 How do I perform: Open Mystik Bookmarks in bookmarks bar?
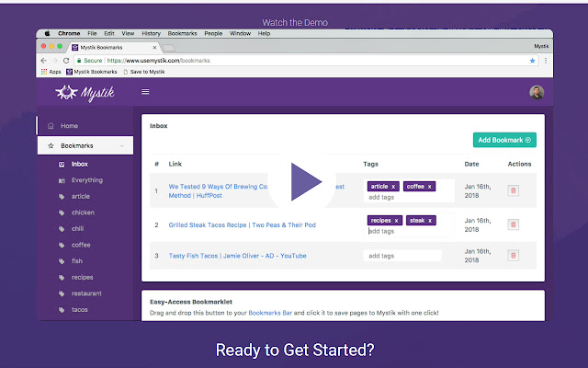click(x=92, y=72)
